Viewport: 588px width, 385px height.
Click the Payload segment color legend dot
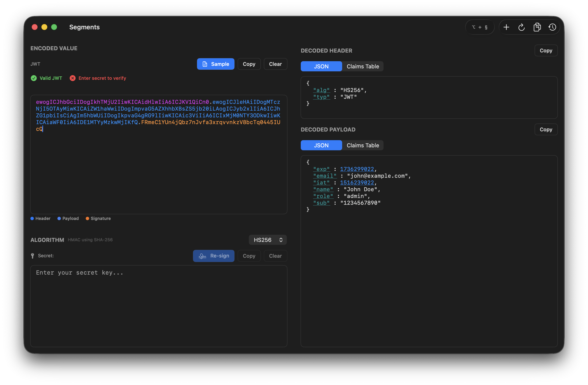(59, 218)
